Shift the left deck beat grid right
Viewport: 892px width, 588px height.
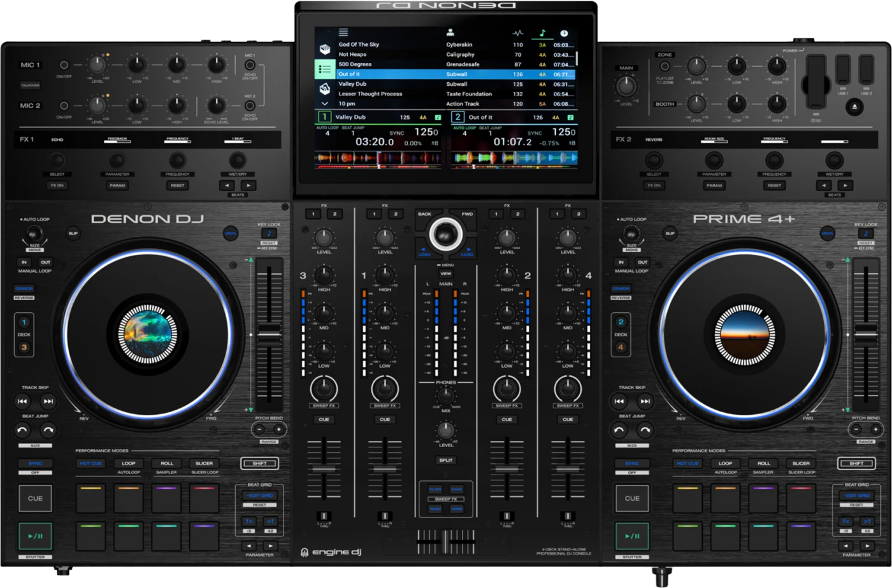[270, 521]
